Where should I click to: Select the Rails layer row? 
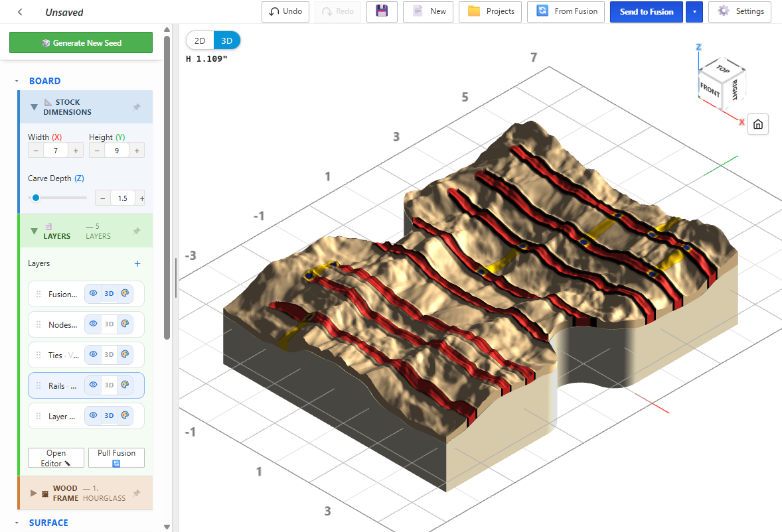pyautogui.click(x=86, y=385)
